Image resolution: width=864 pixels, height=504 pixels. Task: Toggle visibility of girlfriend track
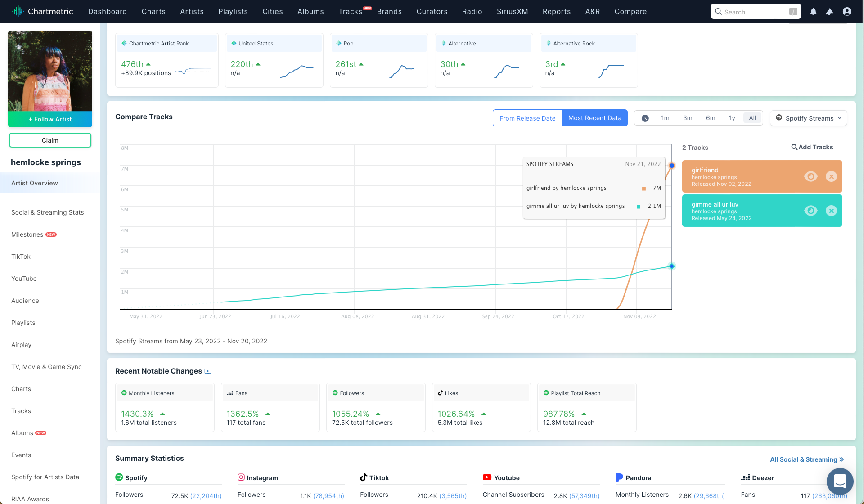coord(810,176)
